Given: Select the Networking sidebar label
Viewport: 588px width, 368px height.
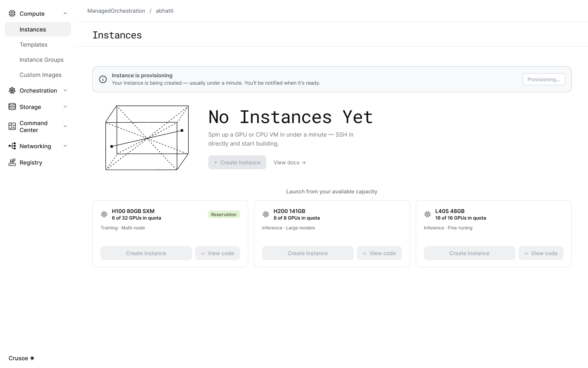Looking at the screenshot, I should pyautogui.click(x=35, y=146).
